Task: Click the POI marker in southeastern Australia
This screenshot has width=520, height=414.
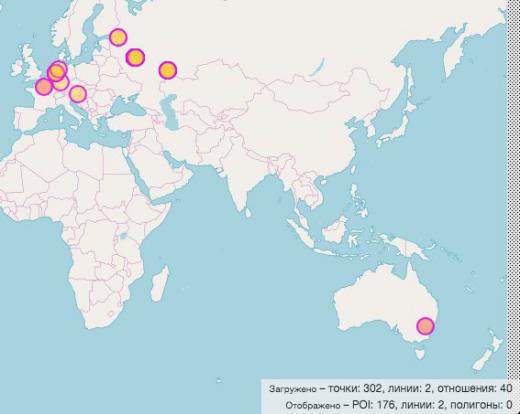Action: [x=426, y=326]
